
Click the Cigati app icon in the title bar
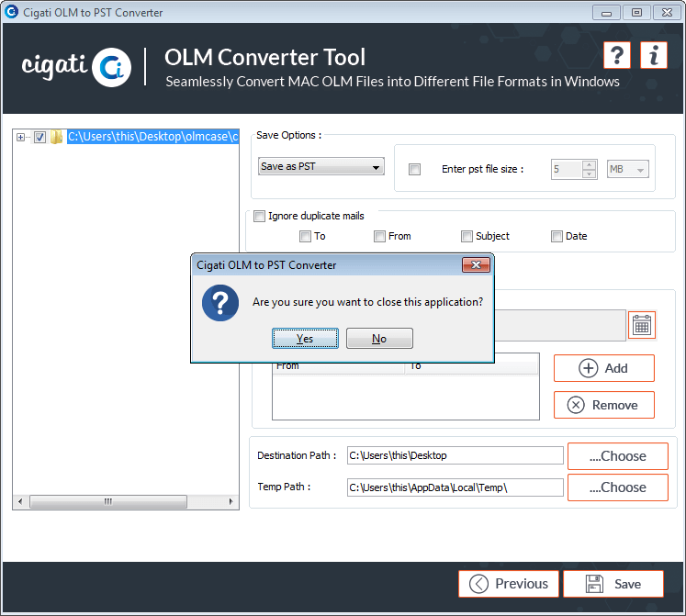pos(11,11)
